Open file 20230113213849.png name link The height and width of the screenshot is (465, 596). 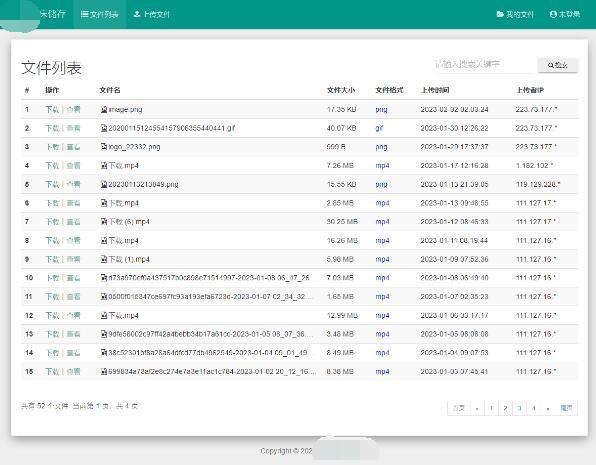[143, 184]
